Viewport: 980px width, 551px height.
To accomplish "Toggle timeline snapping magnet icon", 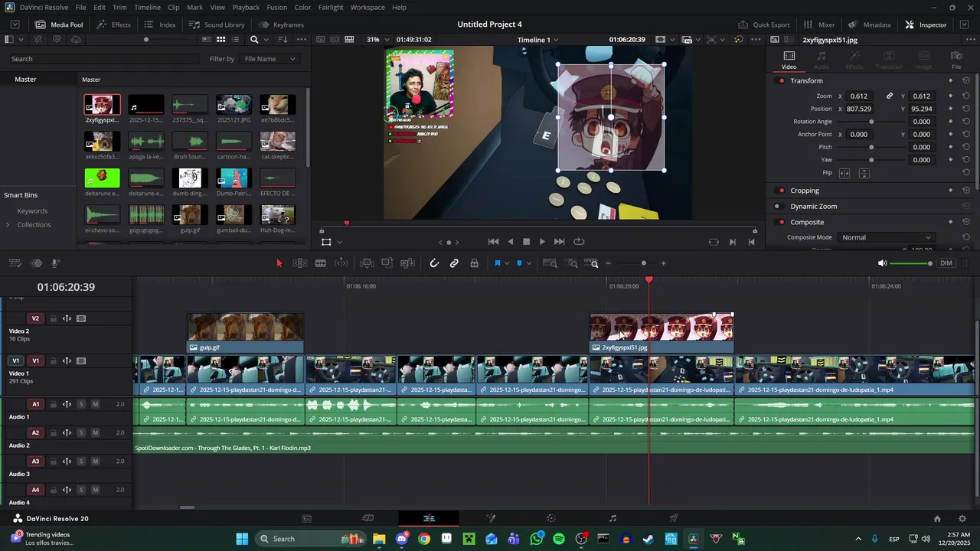I will [434, 263].
